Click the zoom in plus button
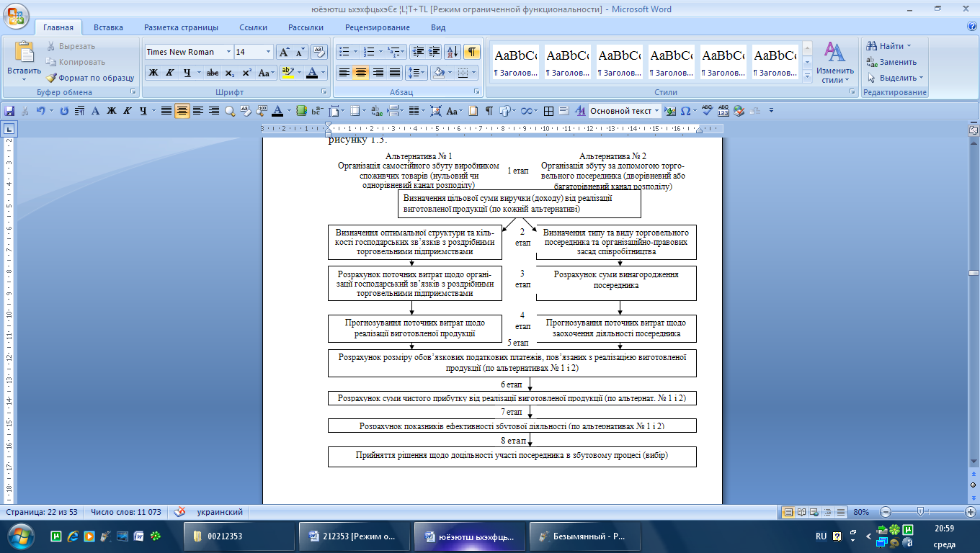This screenshot has height=553, width=980. click(970, 512)
